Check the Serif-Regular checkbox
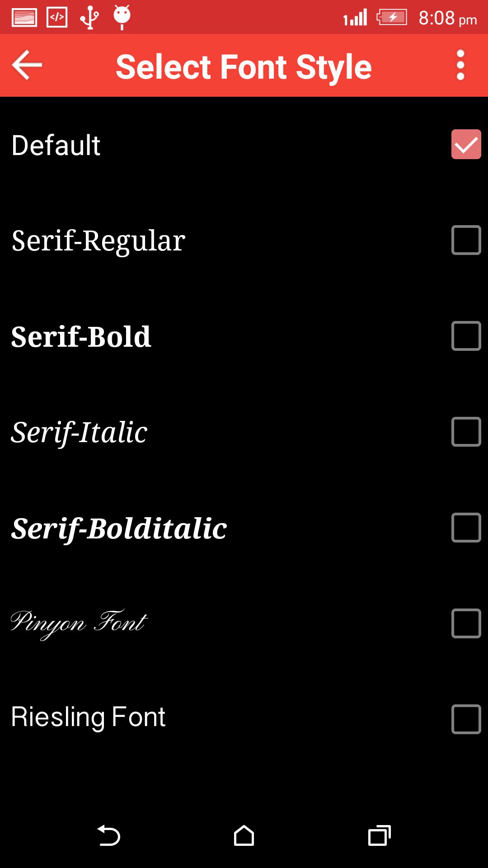Image resolution: width=488 pixels, height=868 pixels. point(466,240)
